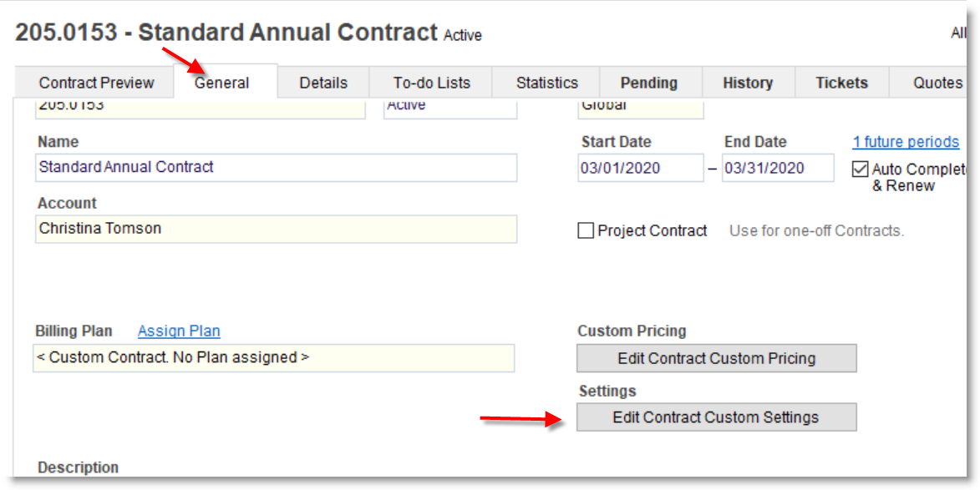
Task: Click the End Date field
Action: click(778, 168)
